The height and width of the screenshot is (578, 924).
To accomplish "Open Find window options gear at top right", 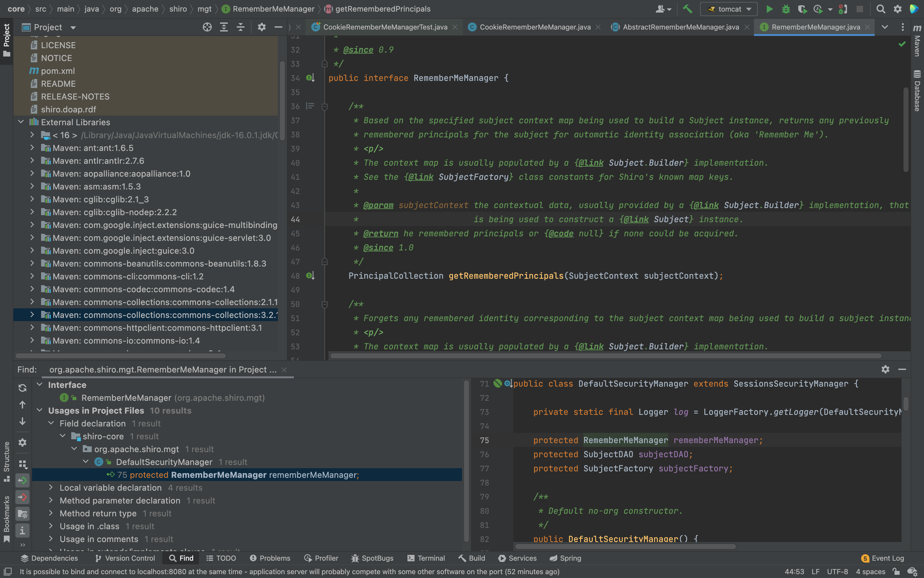I will coord(886,369).
